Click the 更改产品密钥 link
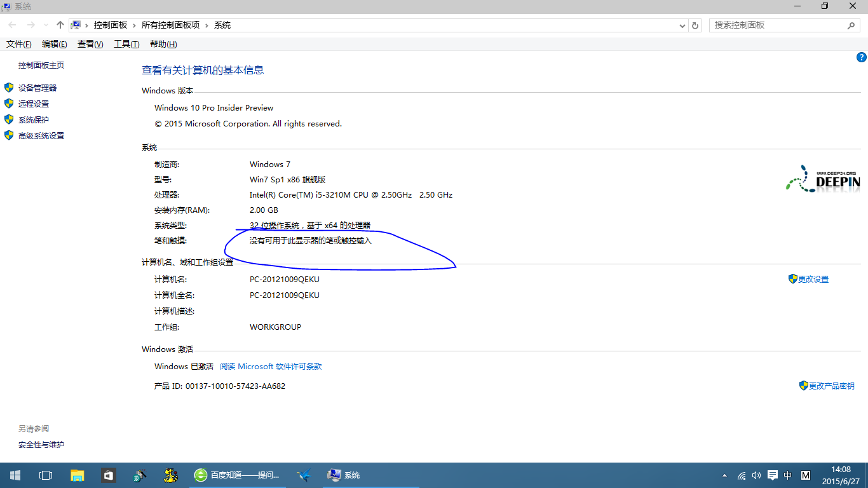Image resolution: width=868 pixels, height=488 pixels. [831, 386]
